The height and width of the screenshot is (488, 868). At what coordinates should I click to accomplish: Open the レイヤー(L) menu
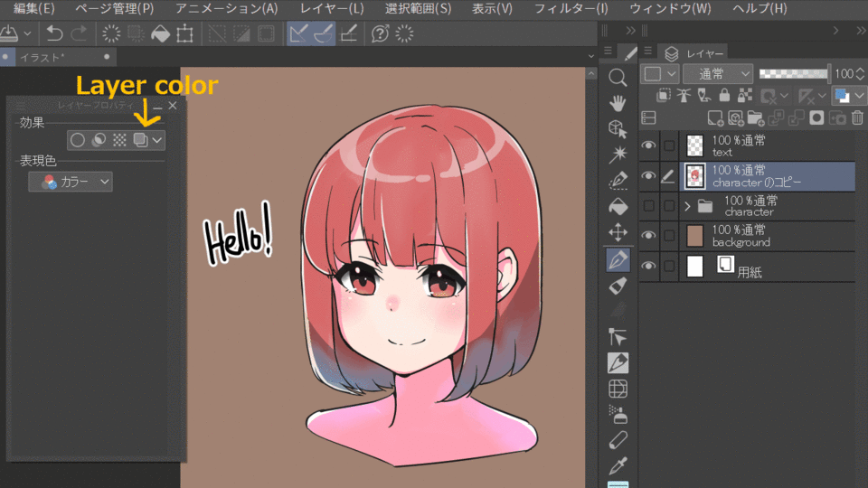click(x=332, y=9)
